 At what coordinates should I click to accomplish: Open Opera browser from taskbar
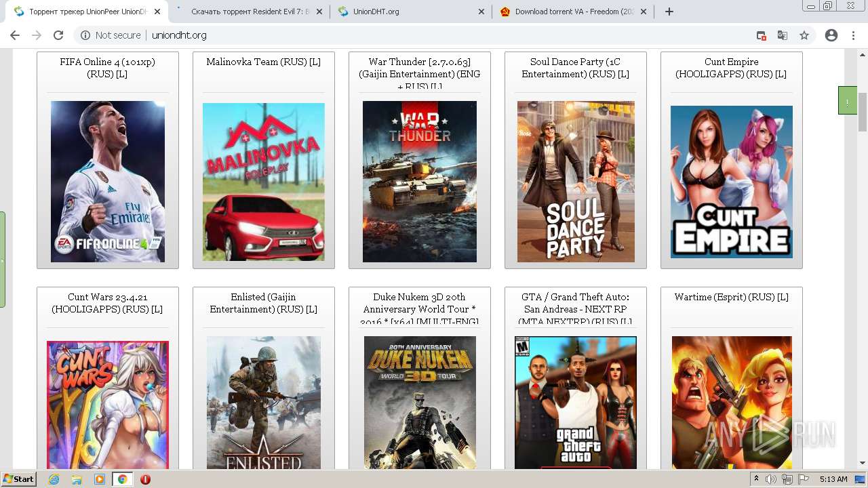point(145,479)
